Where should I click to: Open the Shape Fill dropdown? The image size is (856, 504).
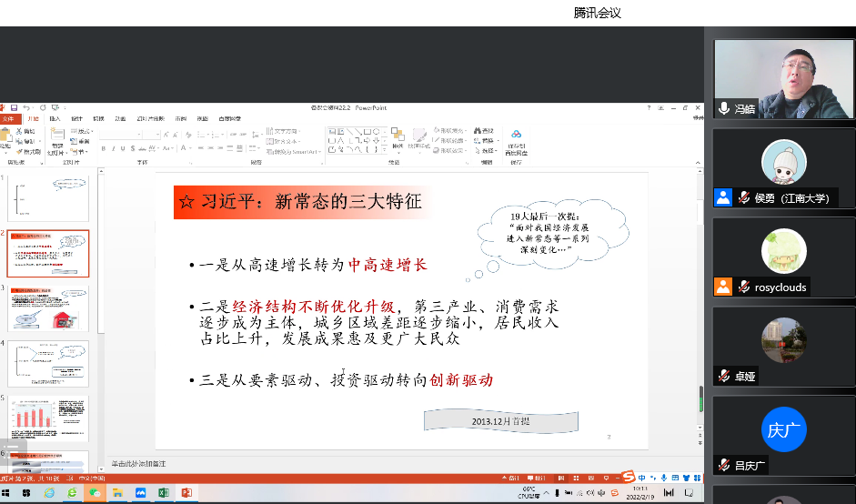point(451,131)
